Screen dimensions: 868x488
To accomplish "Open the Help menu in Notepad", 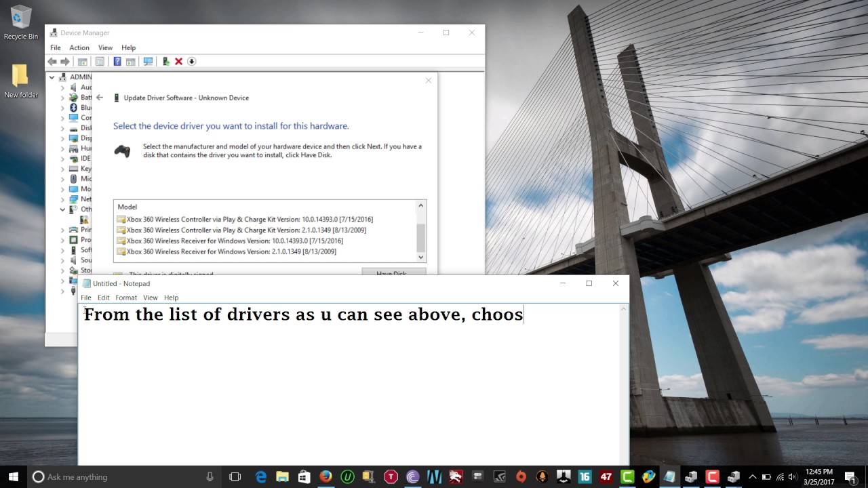I will point(171,298).
